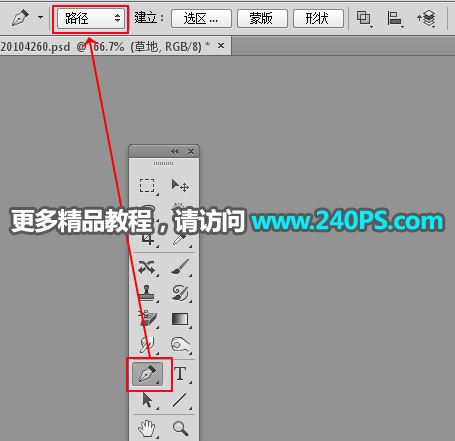Open the path arrangement stack icon
The height and width of the screenshot is (441, 455).
tap(427, 18)
